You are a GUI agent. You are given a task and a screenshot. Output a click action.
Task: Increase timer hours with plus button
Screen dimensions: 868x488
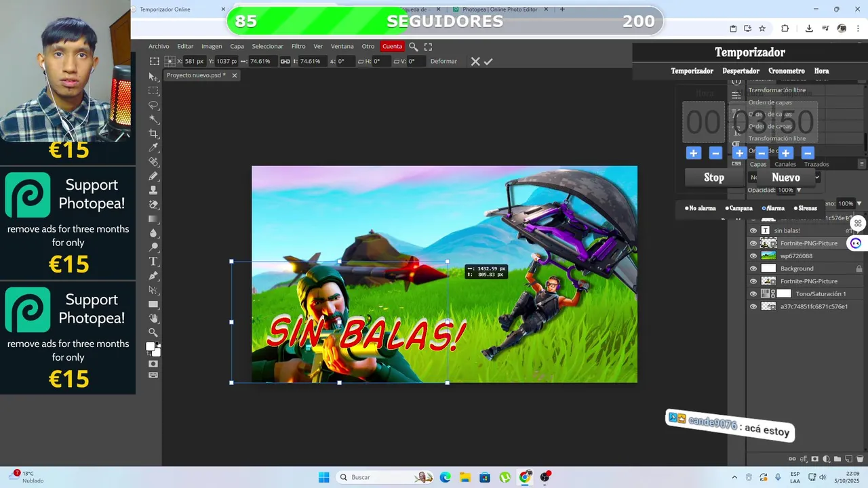point(693,153)
